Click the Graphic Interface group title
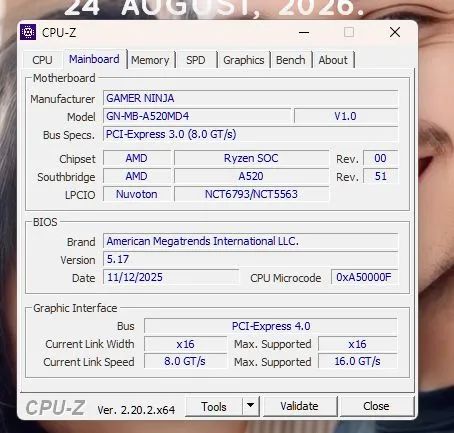 pyautogui.click(x=75, y=308)
